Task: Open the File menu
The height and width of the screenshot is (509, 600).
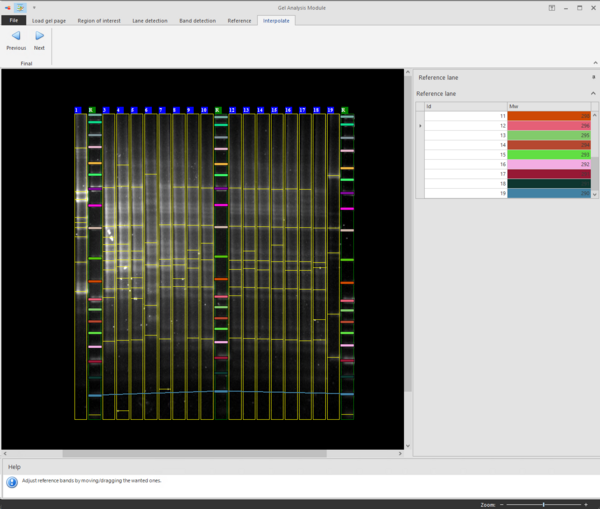Action: click(x=13, y=20)
